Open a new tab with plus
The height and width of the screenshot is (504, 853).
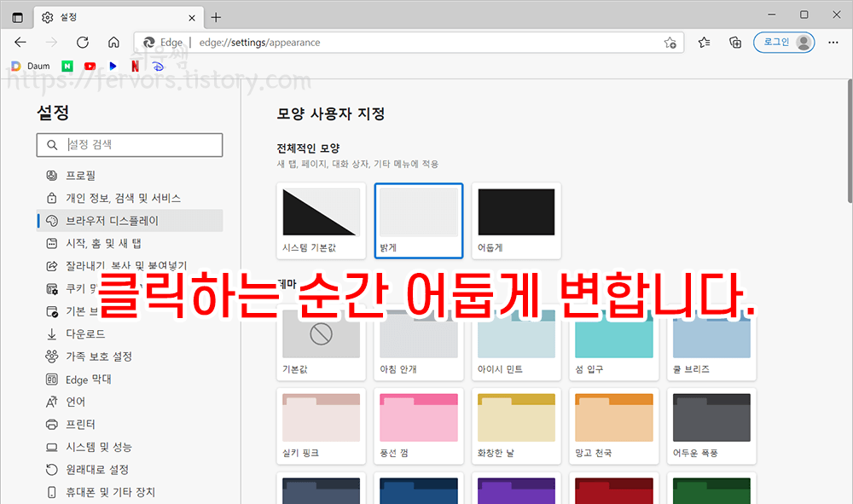[216, 17]
